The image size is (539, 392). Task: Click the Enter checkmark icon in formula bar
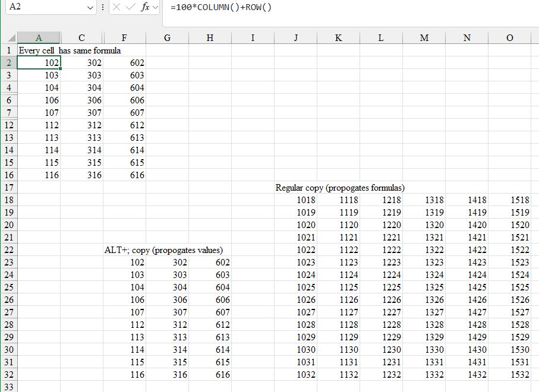click(x=131, y=7)
